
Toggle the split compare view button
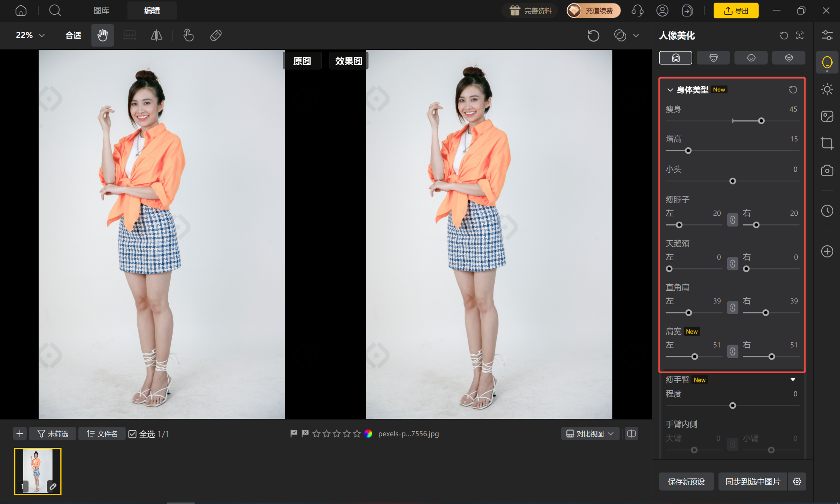[631, 434]
